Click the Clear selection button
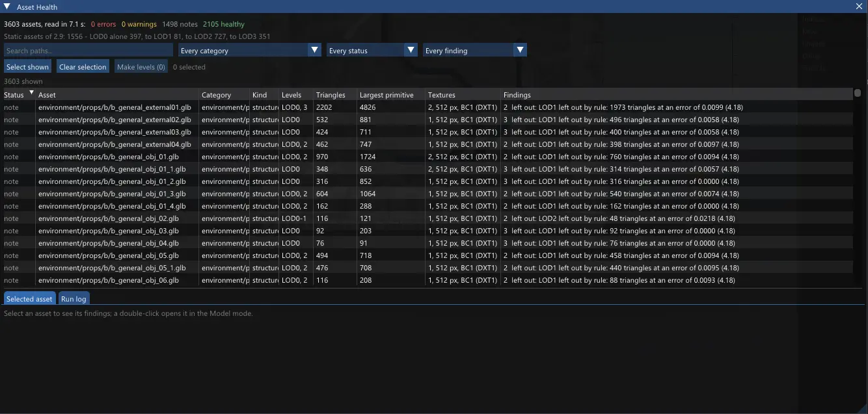Image resolution: width=868 pixels, height=414 pixels. 83,67
